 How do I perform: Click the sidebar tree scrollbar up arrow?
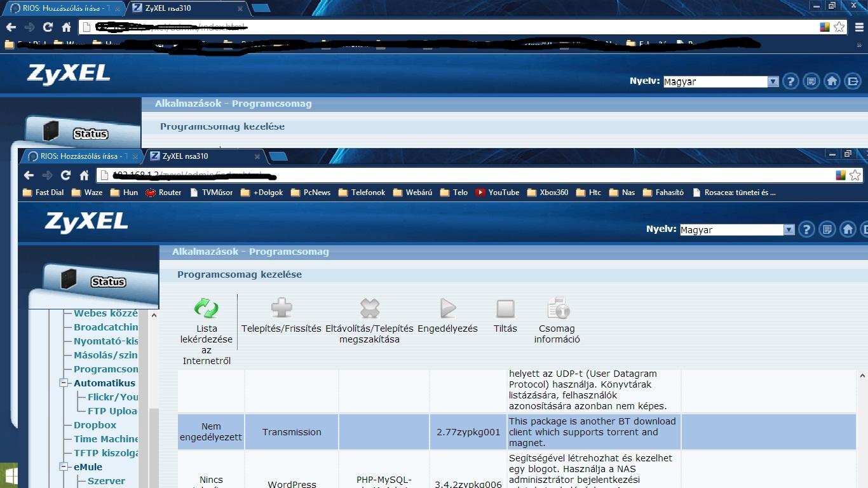(153, 315)
